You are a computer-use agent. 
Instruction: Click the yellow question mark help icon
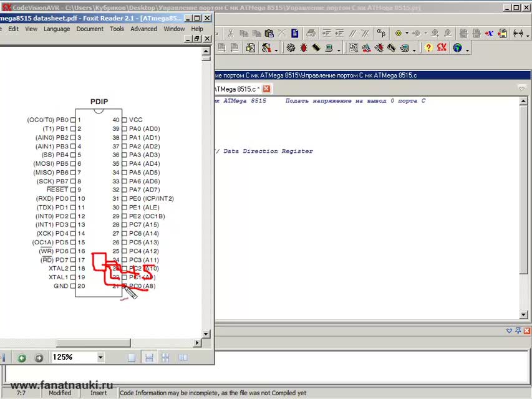(428, 48)
